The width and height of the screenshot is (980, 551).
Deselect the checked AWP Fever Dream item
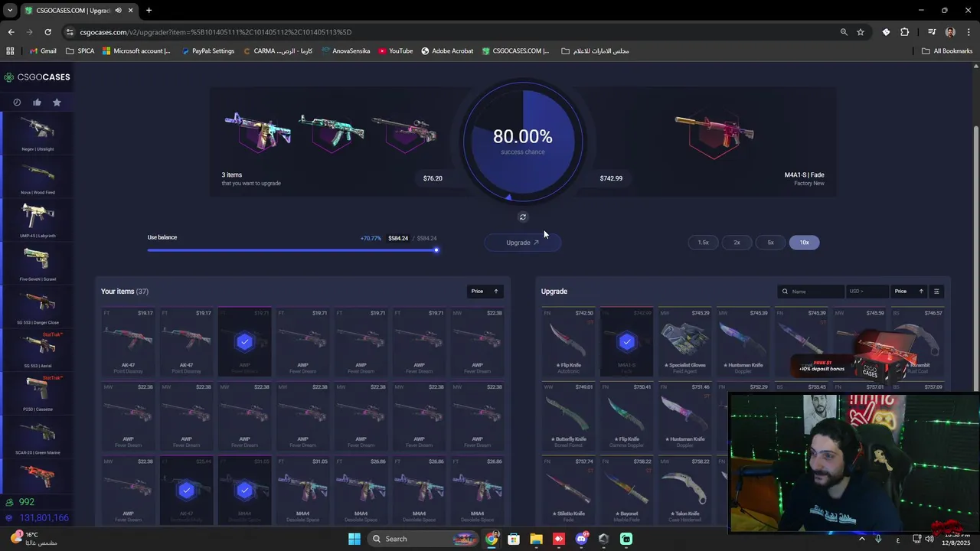click(x=244, y=342)
